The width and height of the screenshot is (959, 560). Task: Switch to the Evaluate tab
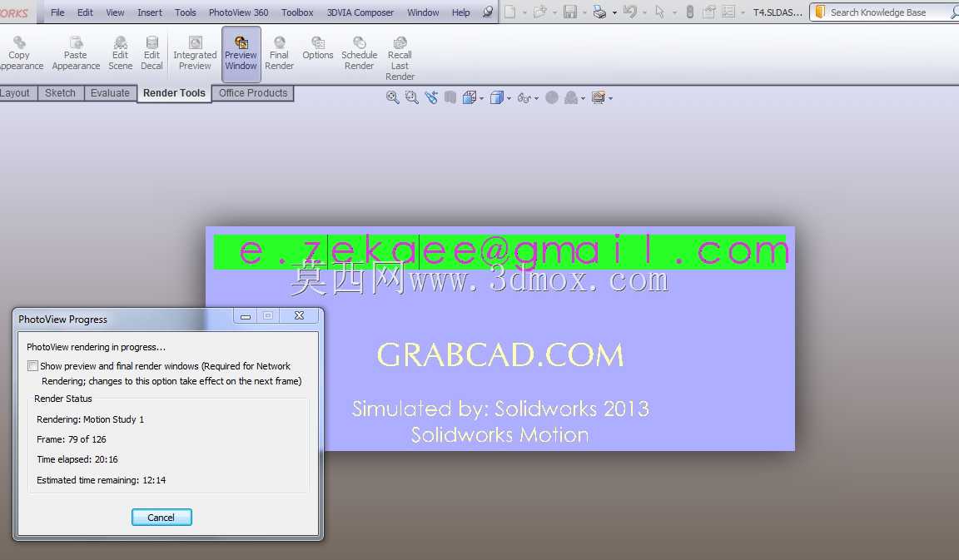(x=110, y=93)
